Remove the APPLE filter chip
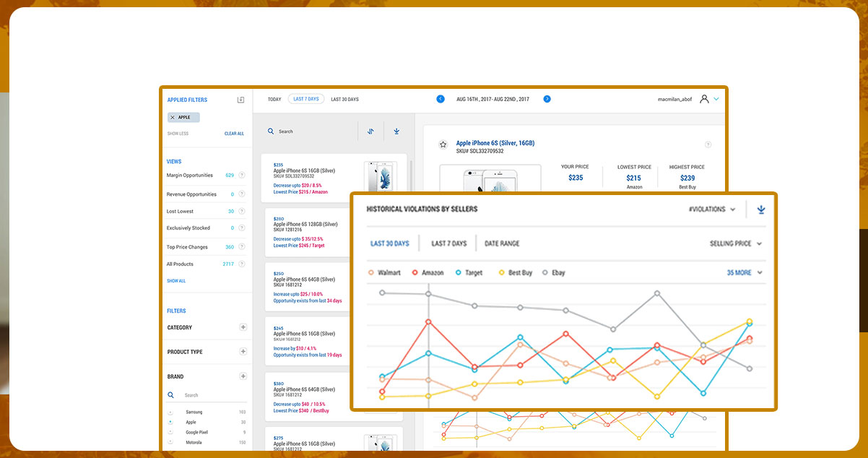Image resolution: width=868 pixels, height=458 pixels. click(172, 117)
